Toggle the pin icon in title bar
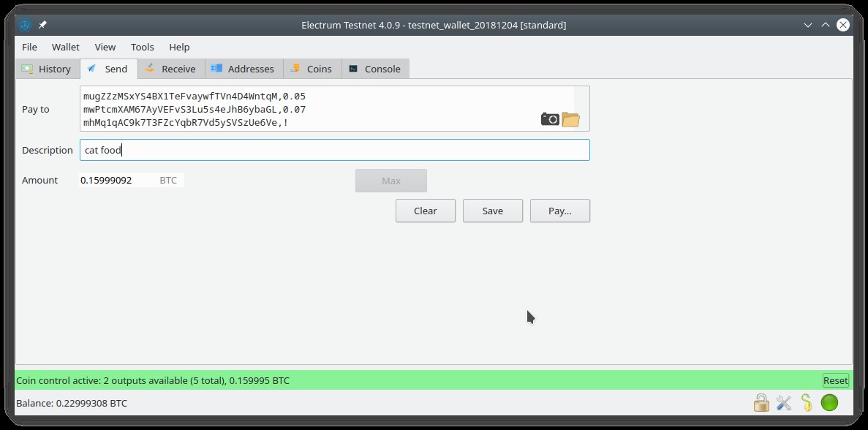 click(42, 25)
